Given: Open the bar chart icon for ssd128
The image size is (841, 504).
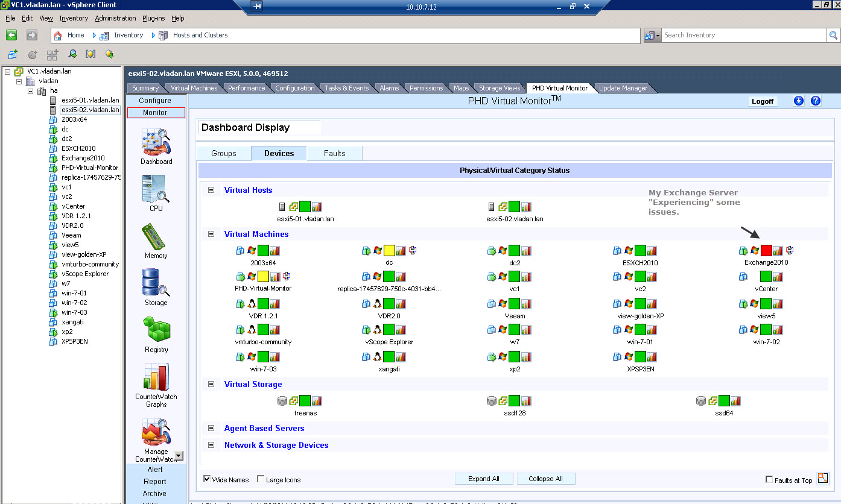Looking at the screenshot, I should [x=526, y=401].
